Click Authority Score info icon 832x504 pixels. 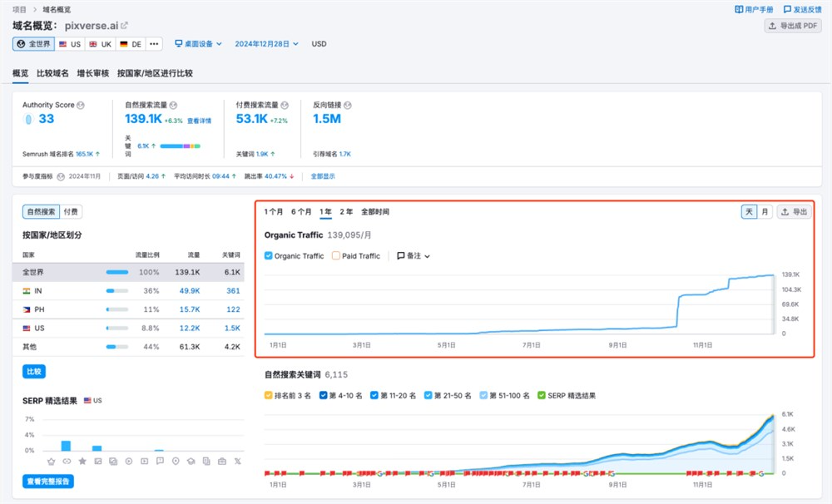coord(81,105)
